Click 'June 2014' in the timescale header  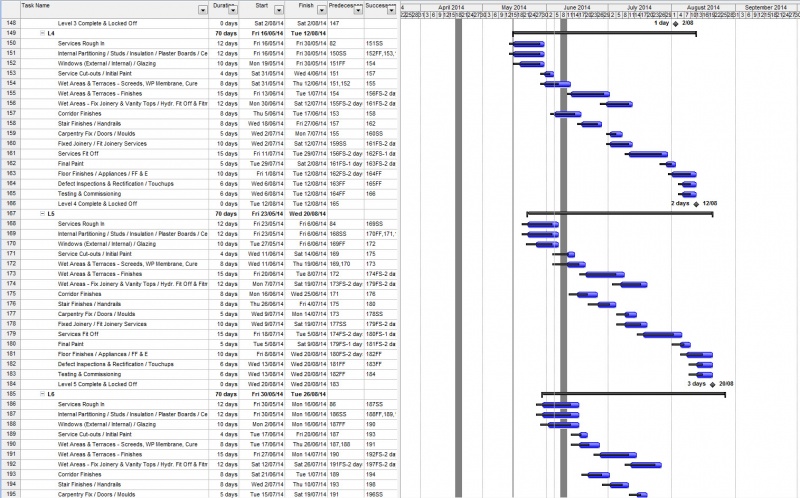(577, 8)
